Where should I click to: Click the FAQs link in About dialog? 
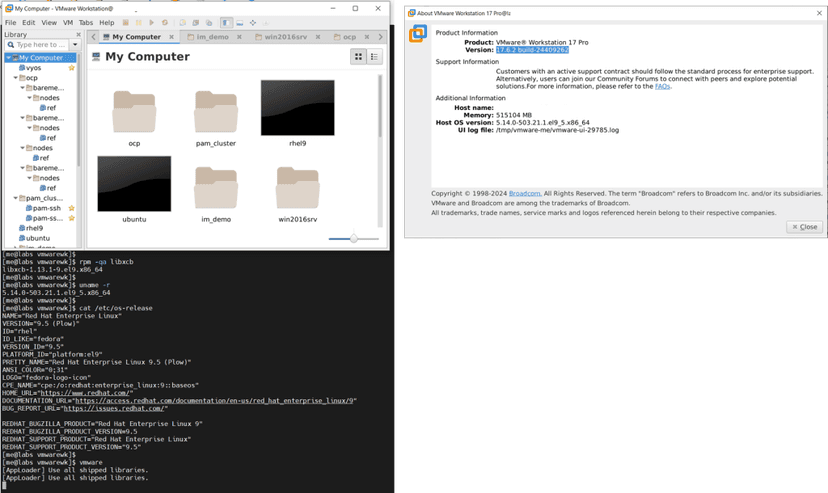coord(662,87)
